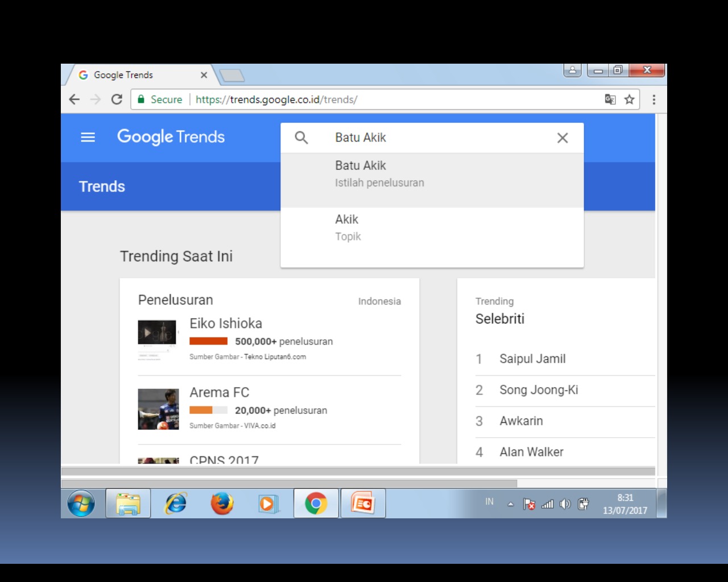The height and width of the screenshot is (582, 728).
Task: View site info via Secure padlock
Action: coord(160,99)
